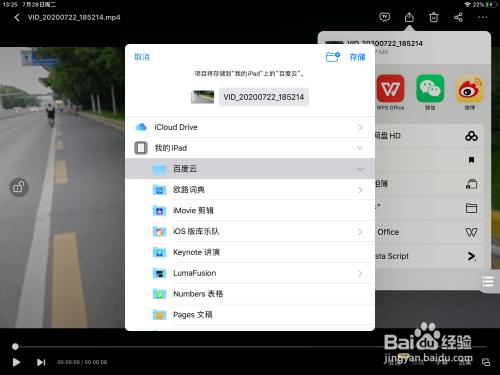Expand the iCloud Drive location
The height and width of the screenshot is (375, 500).
(x=360, y=127)
